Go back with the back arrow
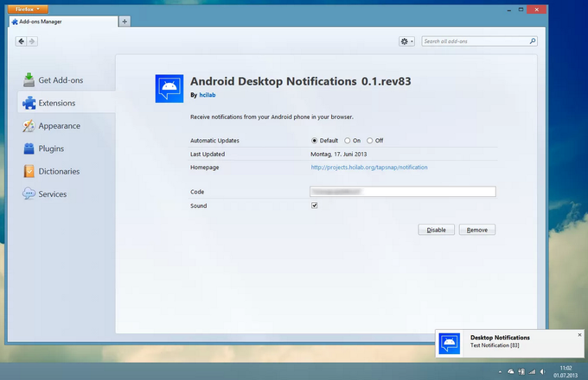Screen dimensions: 588x380 tap(22, 41)
